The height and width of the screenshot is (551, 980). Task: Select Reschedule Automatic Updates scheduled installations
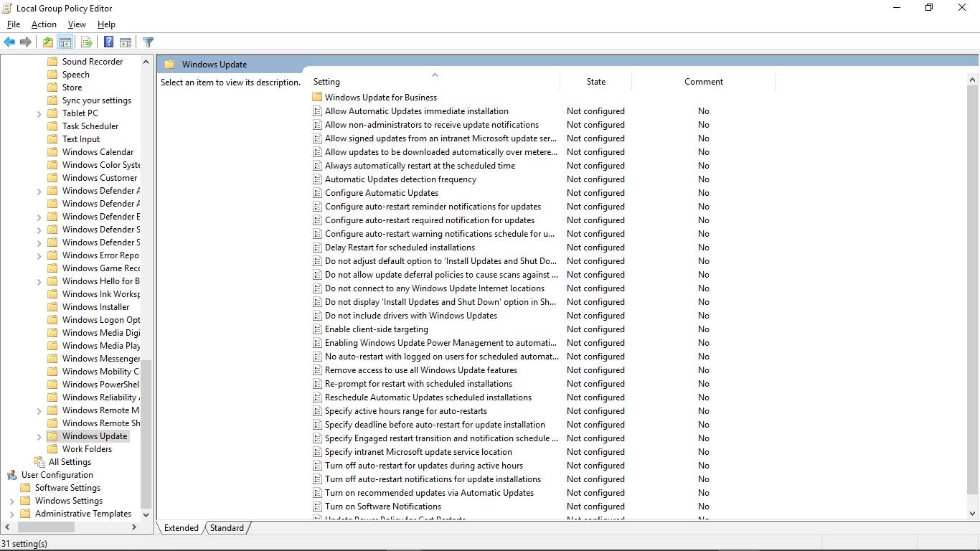click(428, 397)
